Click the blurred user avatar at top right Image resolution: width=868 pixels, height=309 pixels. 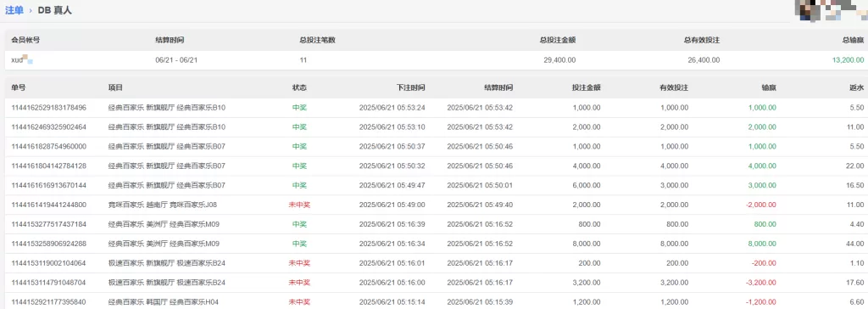[x=831, y=10]
